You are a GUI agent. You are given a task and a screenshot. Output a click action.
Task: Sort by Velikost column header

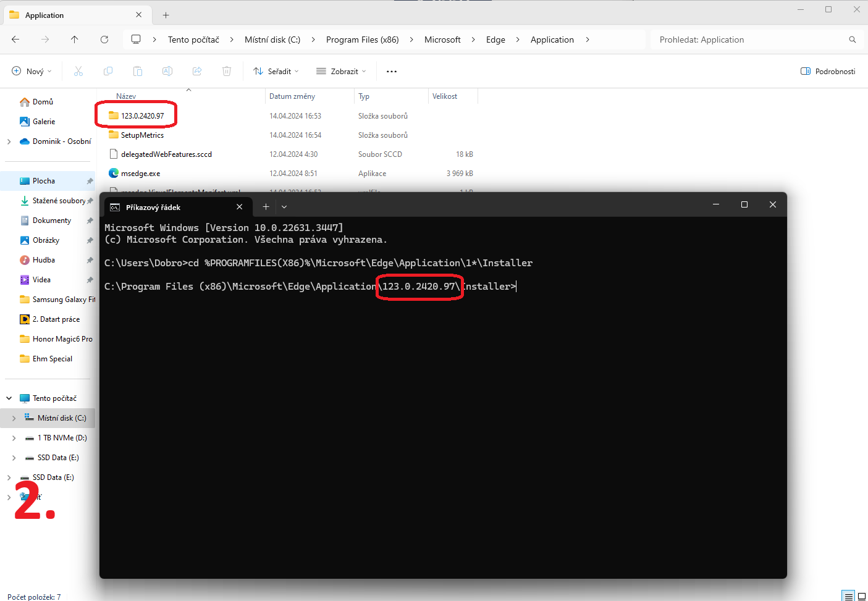point(445,96)
